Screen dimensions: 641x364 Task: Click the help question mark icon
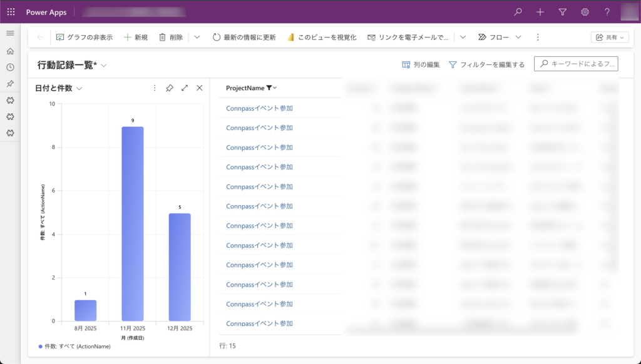point(607,12)
